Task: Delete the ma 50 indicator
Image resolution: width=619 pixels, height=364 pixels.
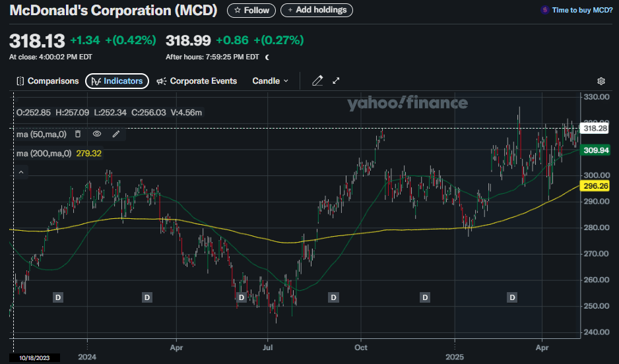Action: click(x=77, y=134)
